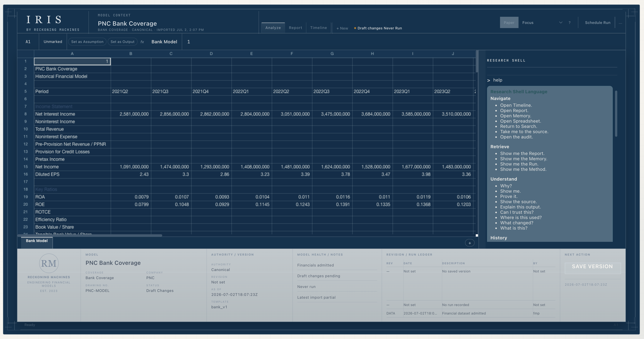The image size is (644, 339).
Task: Open the more options ellipsis menu
Action: point(620,23)
